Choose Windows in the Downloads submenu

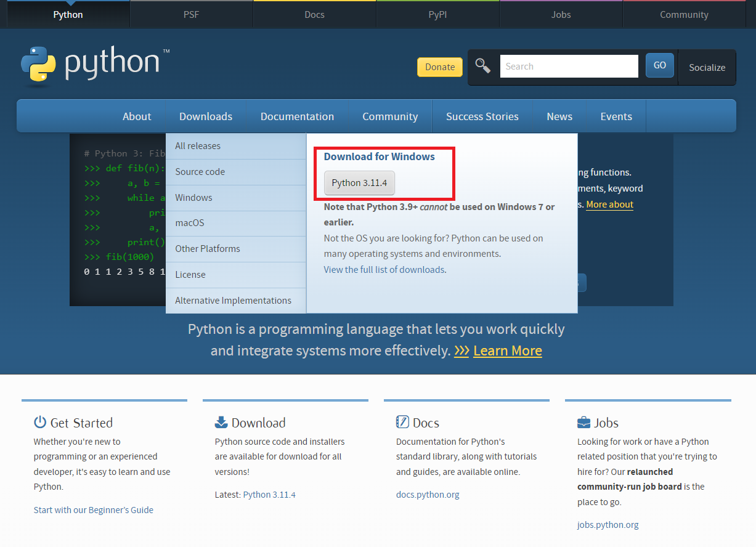[x=236, y=198]
